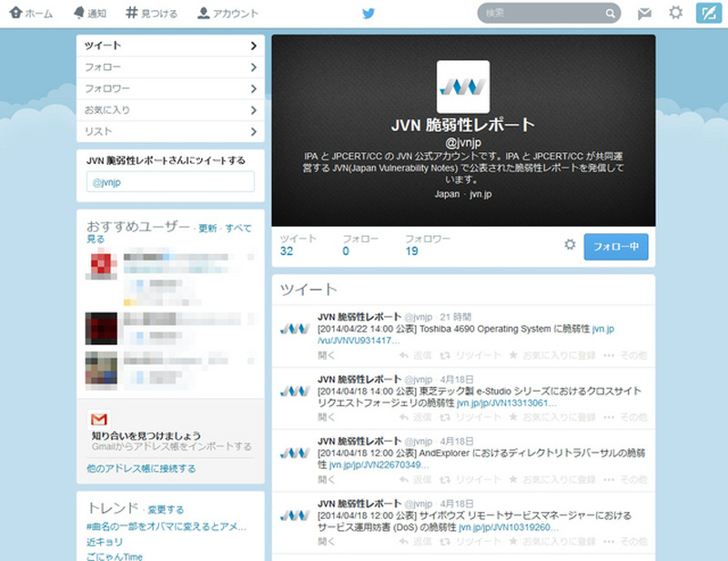Open the user actions gear beside the follow button
728x561 pixels.
pyautogui.click(x=570, y=245)
